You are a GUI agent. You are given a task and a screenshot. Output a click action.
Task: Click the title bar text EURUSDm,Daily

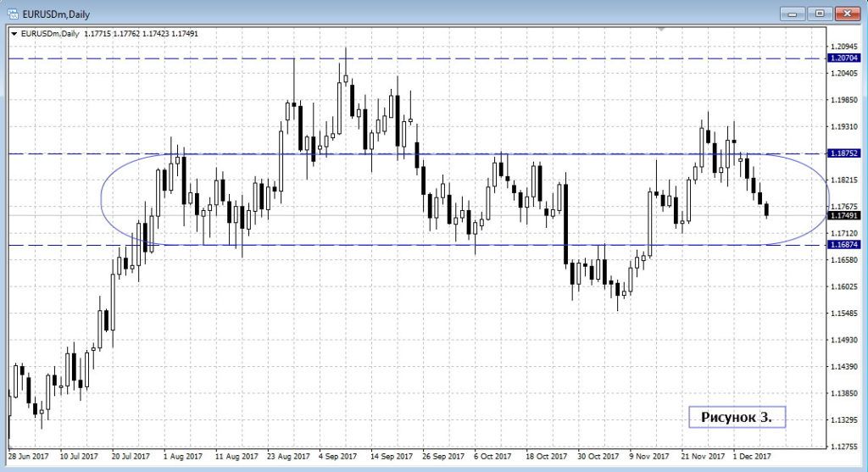click(x=56, y=13)
